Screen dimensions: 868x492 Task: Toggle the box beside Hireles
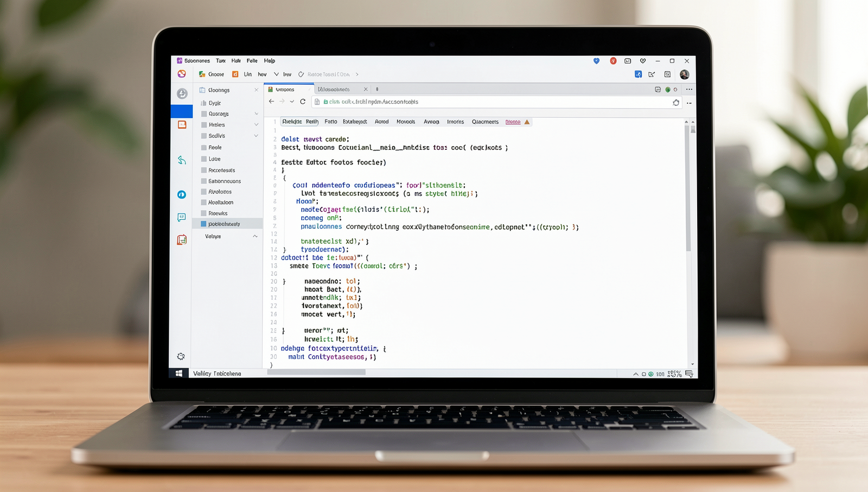pyautogui.click(x=204, y=125)
